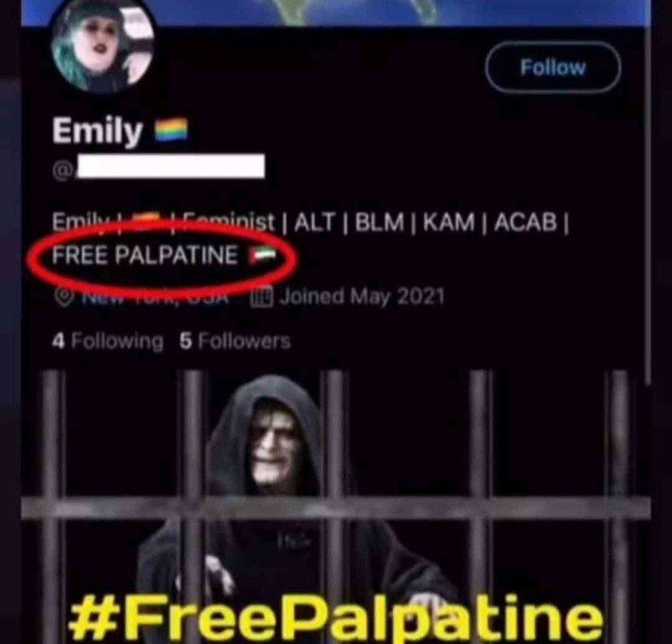Viewport: 672px width, 644px height.
Task: Click the Follow button
Action: 553,67
